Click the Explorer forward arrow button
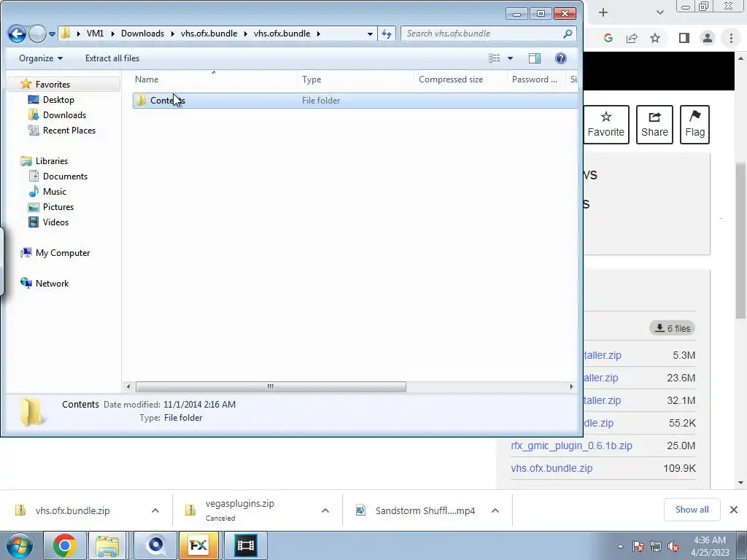The width and height of the screenshot is (747, 560). (x=37, y=34)
